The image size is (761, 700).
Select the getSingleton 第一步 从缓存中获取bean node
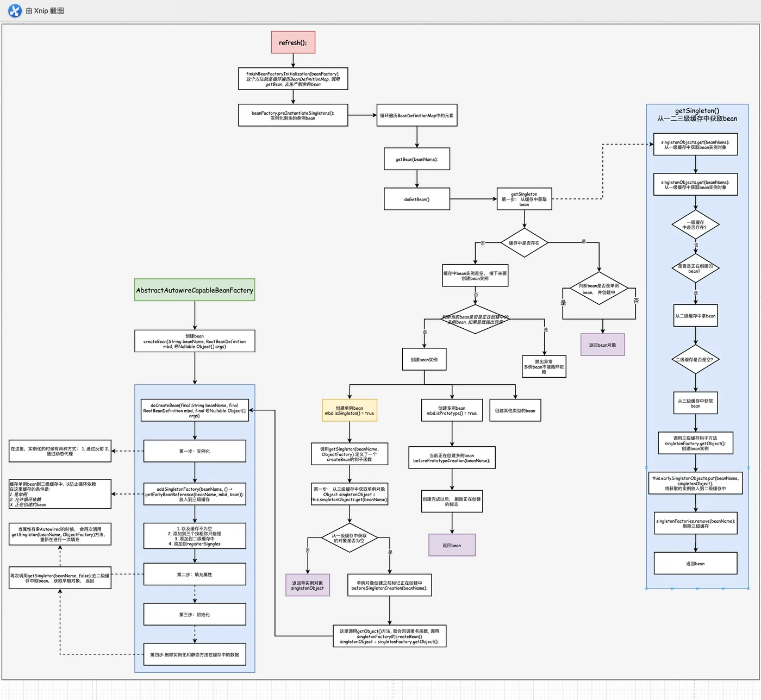525,199
